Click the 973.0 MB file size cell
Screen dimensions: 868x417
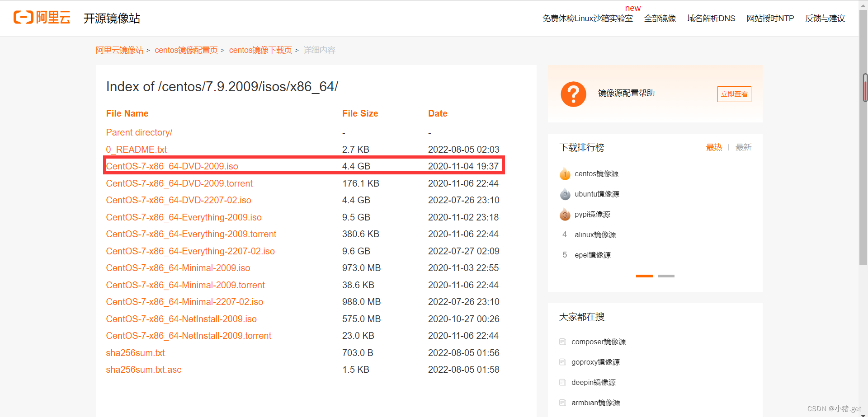click(x=361, y=268)
